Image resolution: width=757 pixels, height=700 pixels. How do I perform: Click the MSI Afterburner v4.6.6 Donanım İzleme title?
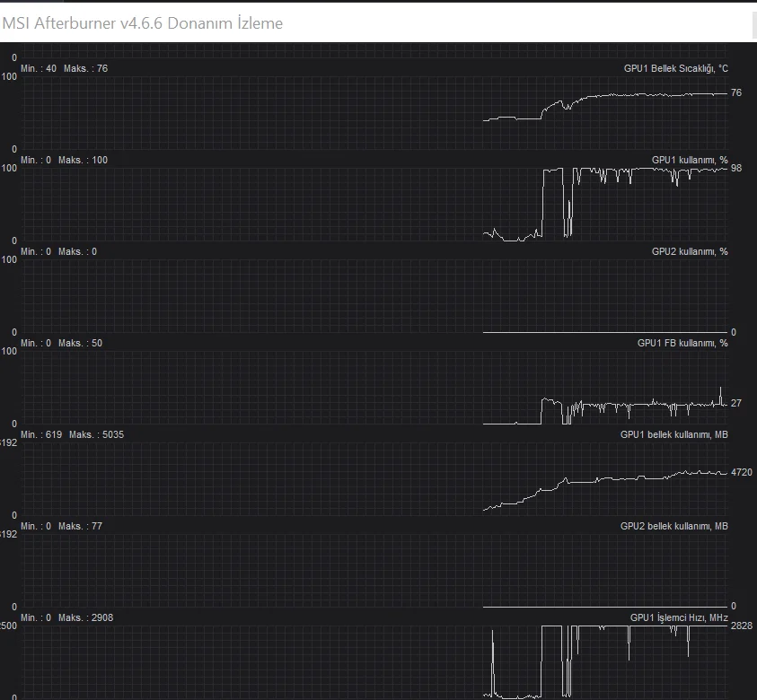pyautogui.click(x=143, y=23)
